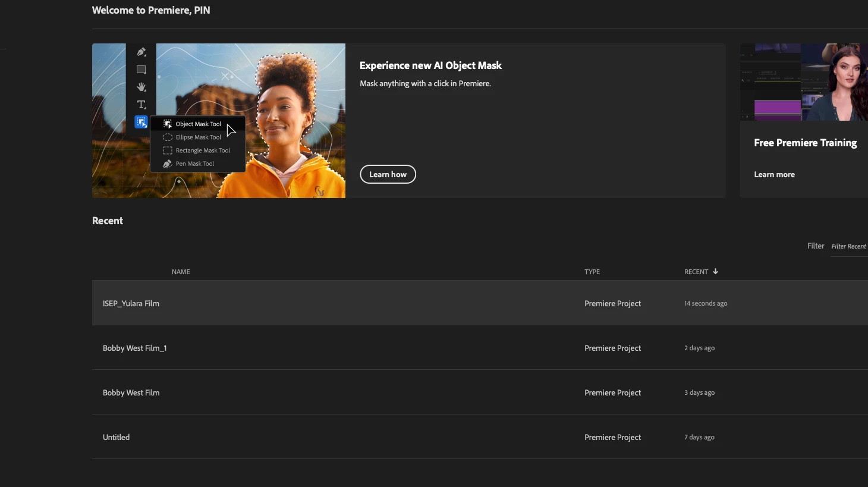
Task: Click '3 days ago' timestamp
Action: (699, 392)
